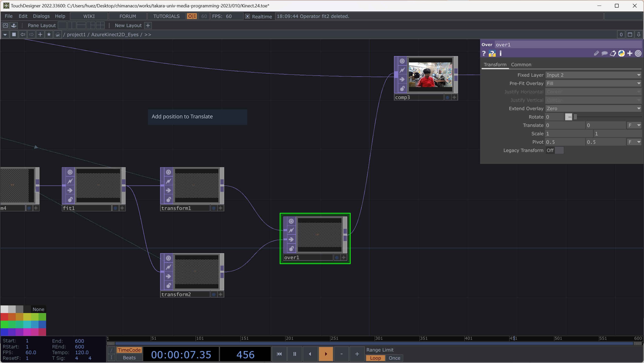Select the Once range limit button

tap(394, 358)
